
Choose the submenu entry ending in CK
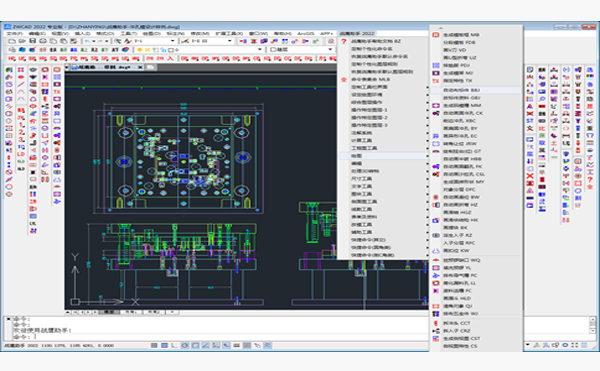tap(476, 113)
